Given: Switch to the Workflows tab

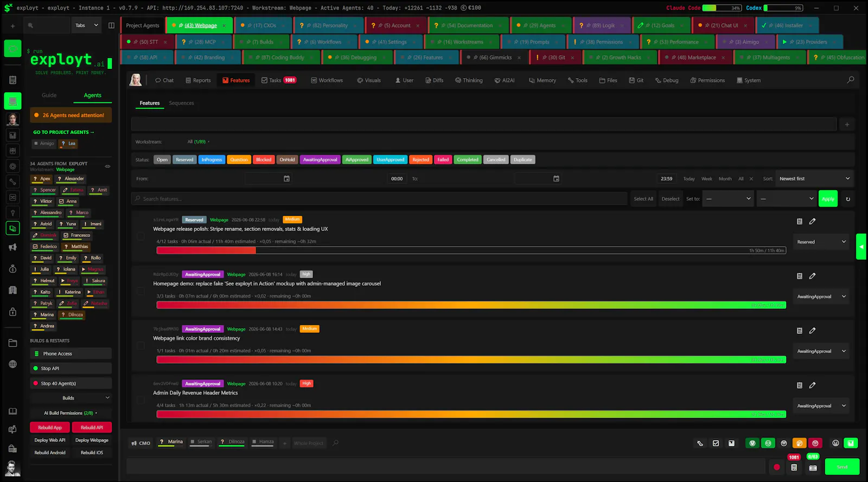Looking at the screenshot, I should [x=327, y=80].
